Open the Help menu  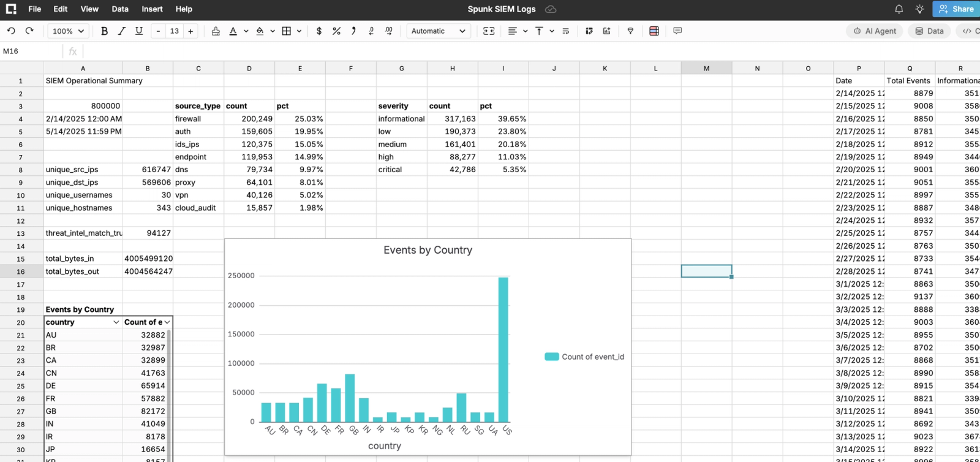[x=184, y=9]
